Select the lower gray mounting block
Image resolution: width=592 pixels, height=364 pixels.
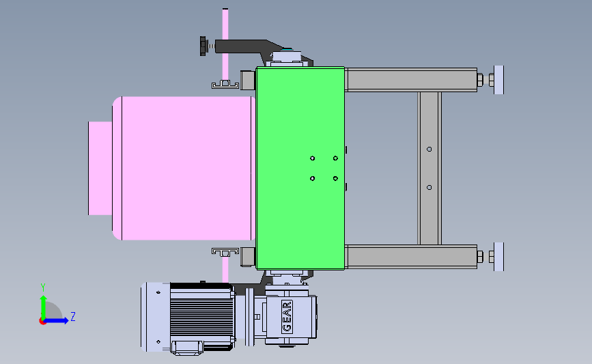coord(248,257)
